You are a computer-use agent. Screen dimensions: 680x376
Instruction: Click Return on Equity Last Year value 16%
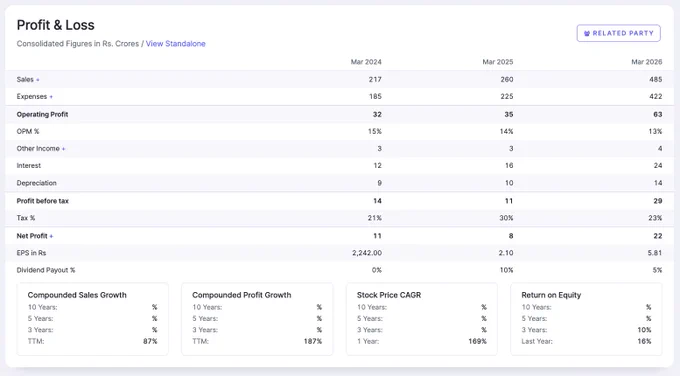[x=644, y=341]
